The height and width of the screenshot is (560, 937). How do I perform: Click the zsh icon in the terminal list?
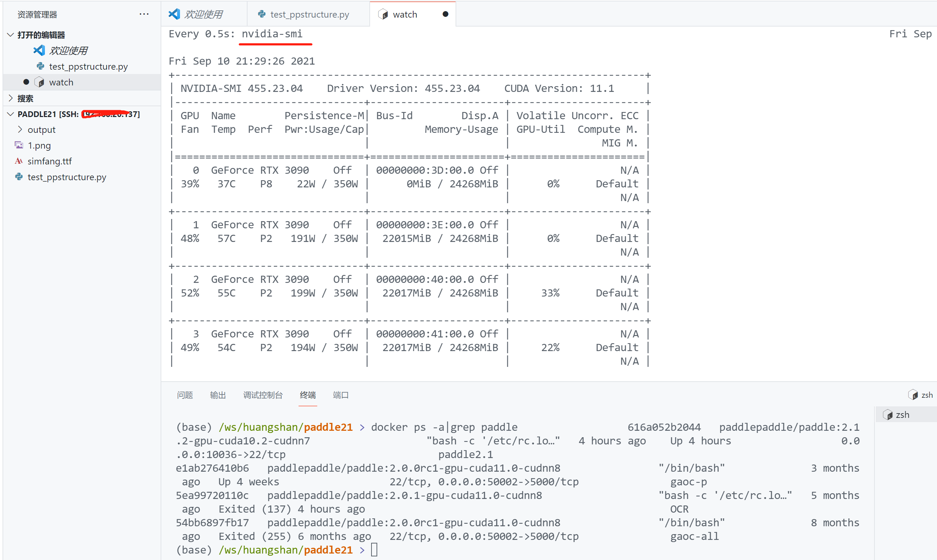(x=887, y=415)
